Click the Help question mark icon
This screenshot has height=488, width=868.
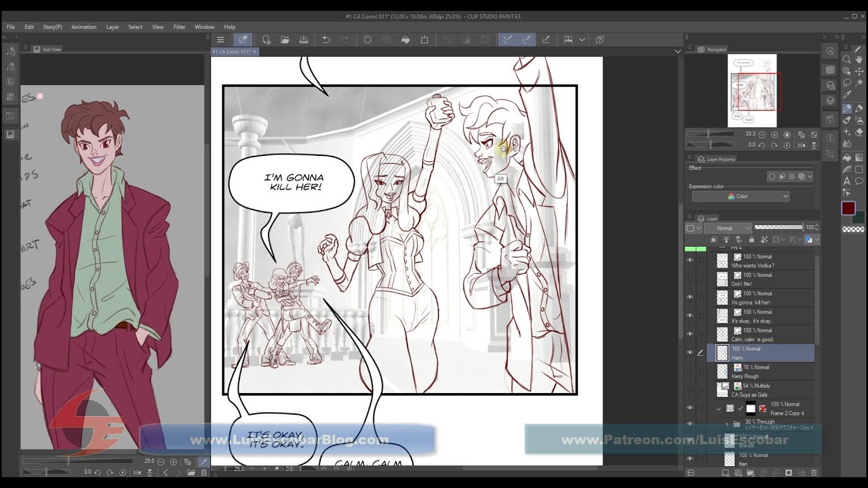pos(599,39)
